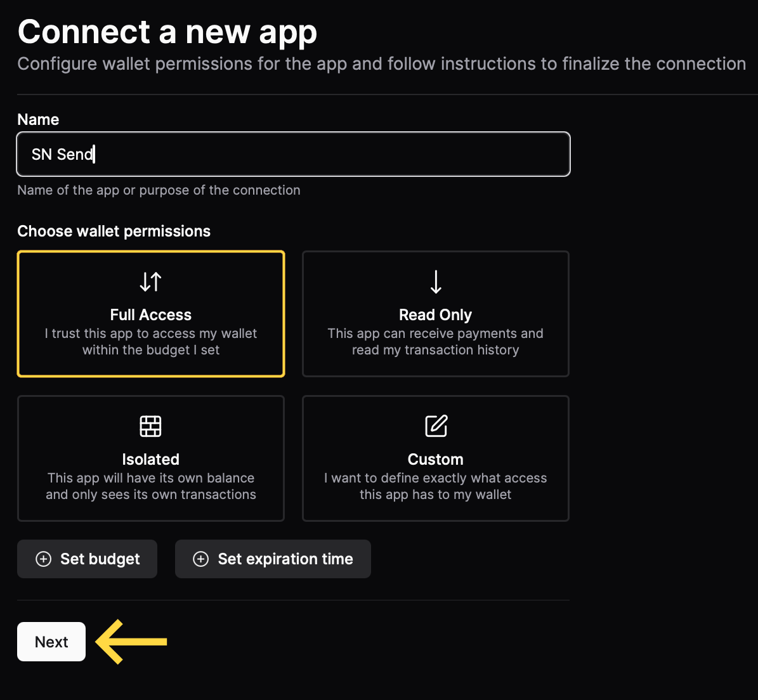This screenshot has height=700, width=758.
Task: Pick the Isolated title text
Action: 151,460
